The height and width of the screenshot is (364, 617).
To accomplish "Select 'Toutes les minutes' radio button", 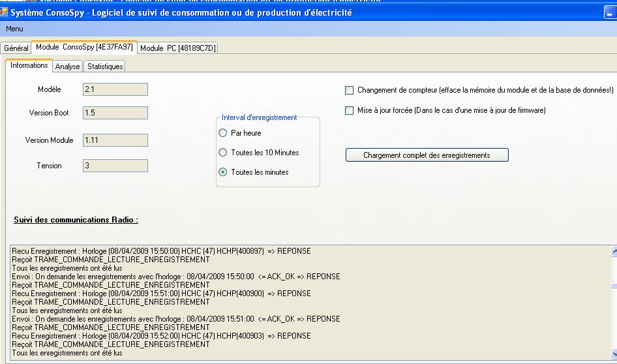I will [x=223, y=172].
